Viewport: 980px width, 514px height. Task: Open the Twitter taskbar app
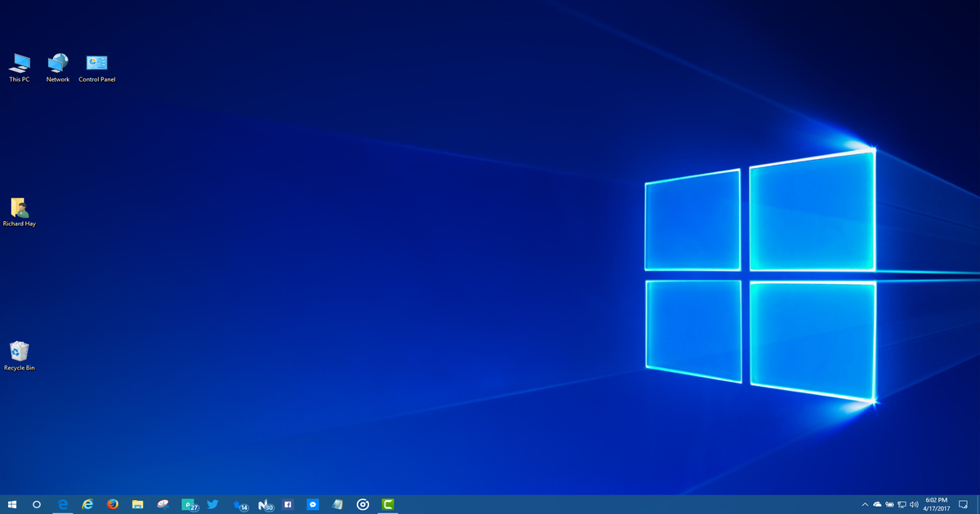click(212, 505)
